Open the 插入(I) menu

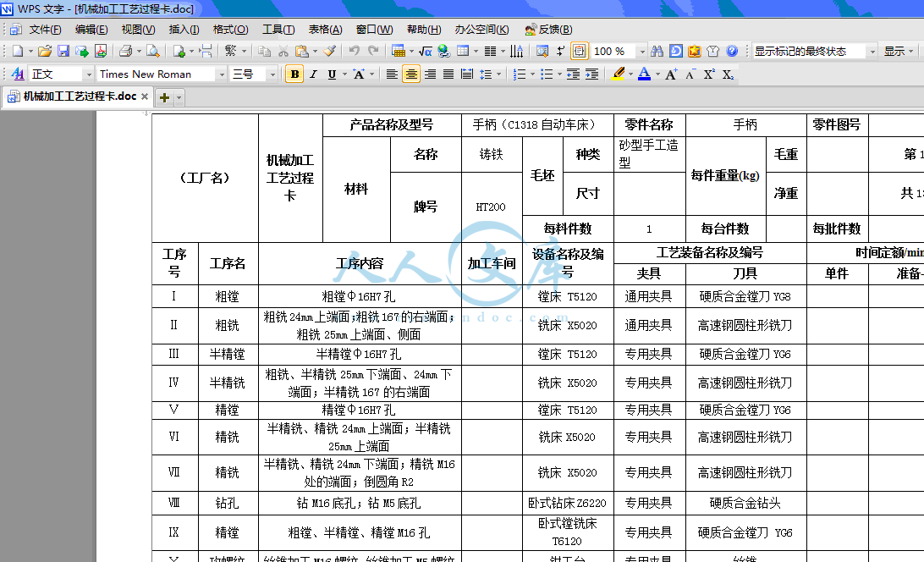[184, 30]
